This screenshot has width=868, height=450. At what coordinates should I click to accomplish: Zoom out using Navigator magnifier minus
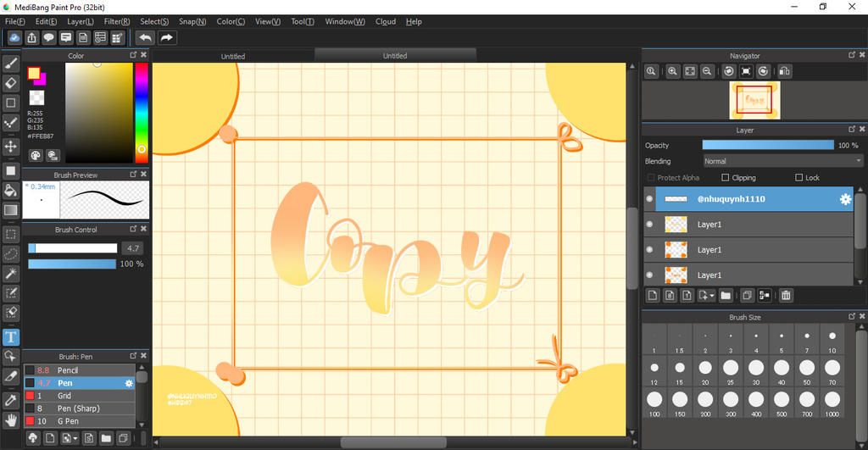tap(707, 71)
